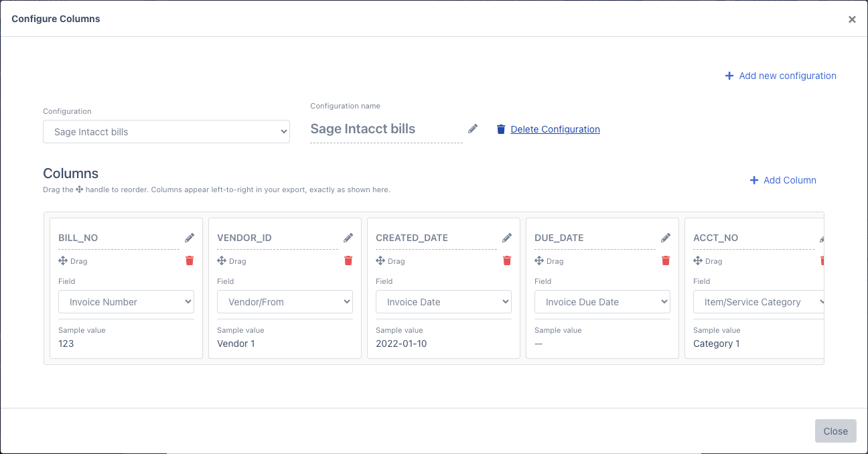Image resolution: width=868 pixels, height=454 pixels.
Task: Delete the DUE_DATE column
Action: click(666, 260)
